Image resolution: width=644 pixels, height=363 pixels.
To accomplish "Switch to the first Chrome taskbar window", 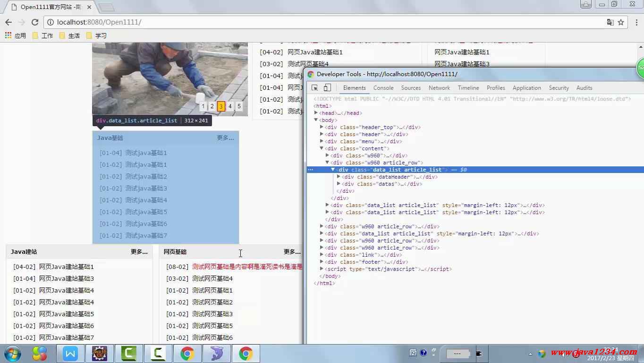I will pos(187,354).
